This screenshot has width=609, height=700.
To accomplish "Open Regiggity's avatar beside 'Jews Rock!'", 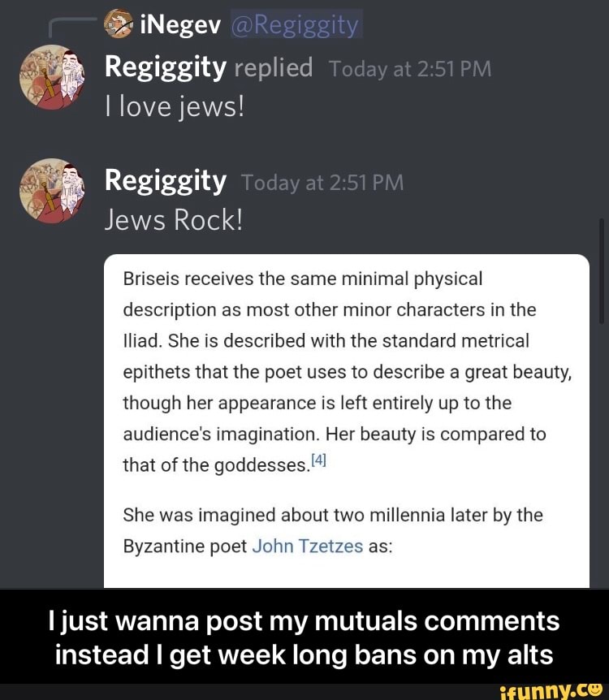I will [50, 192].
